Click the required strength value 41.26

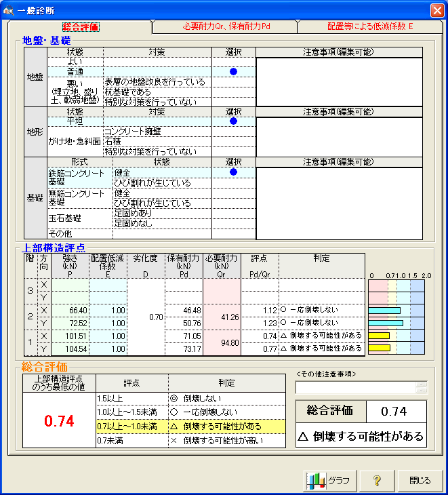coord(230,317)
